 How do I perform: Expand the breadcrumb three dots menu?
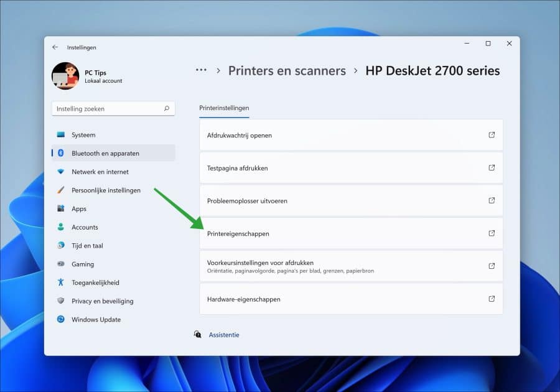tap(201, 70)
